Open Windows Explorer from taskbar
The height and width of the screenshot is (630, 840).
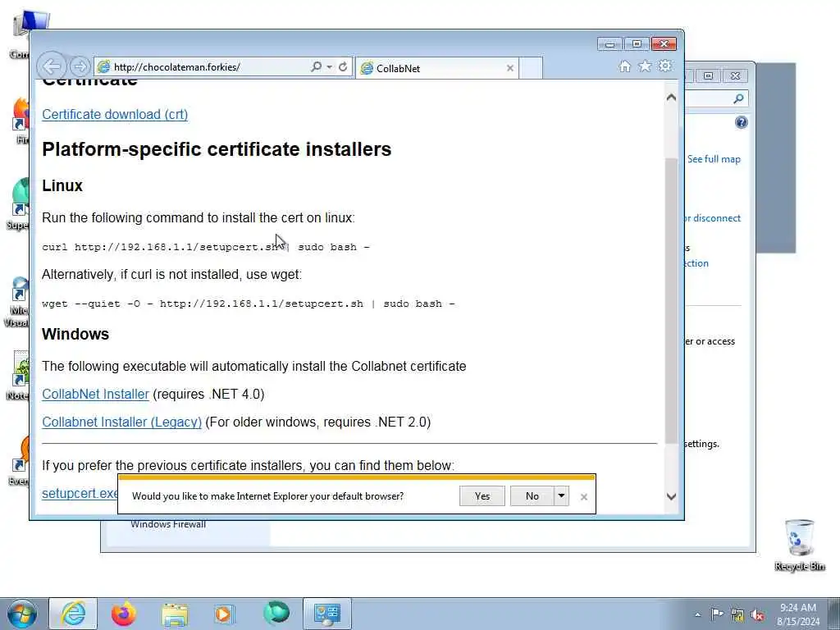[x=175, y=615]
